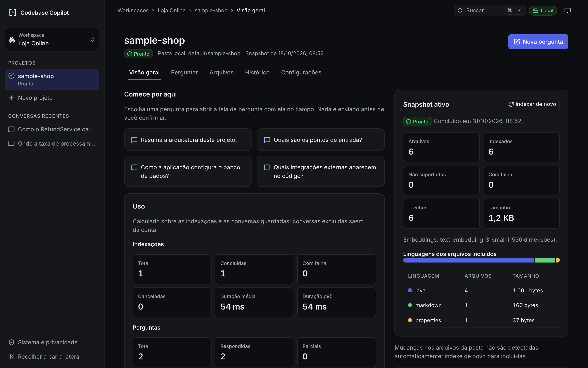Click the green markdown segment of language bar
The image size is (588, 368).
[x=545, y=260]
